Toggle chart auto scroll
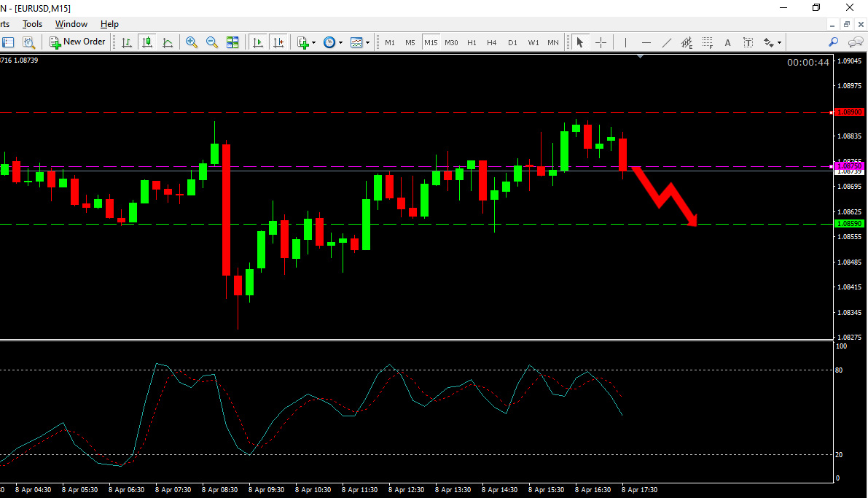 point(258,42)
